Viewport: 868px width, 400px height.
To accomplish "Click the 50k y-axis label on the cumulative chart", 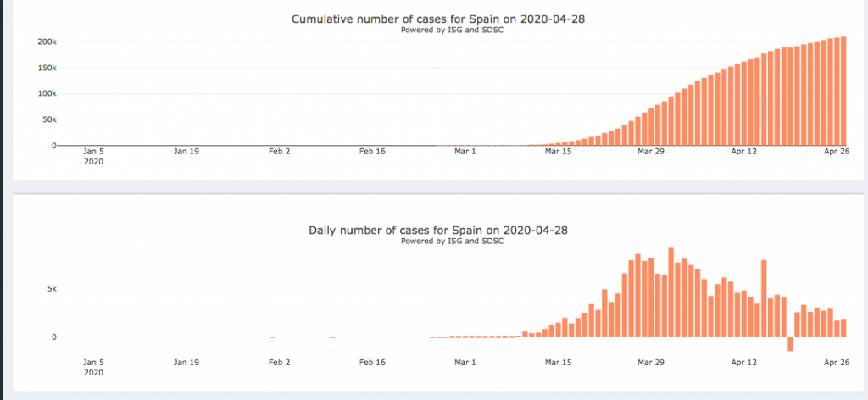I will [x=49, y=119].
